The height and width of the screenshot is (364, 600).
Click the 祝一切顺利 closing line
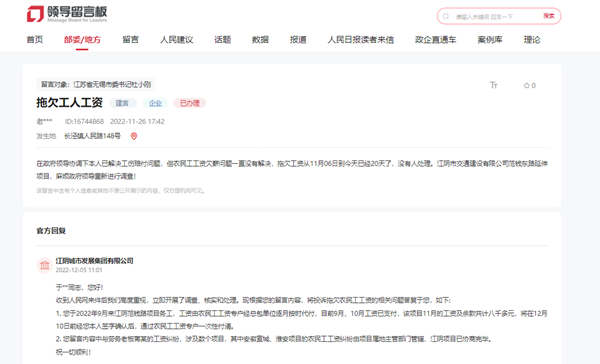coord(73,352)
